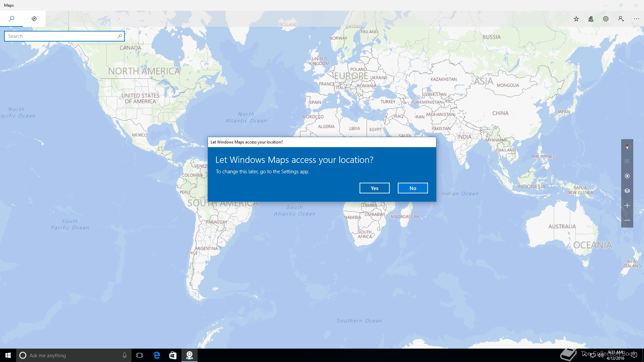Open the Search tab in Maps
Viewport: 644px width, 362px height.
[x=11, y=19]
